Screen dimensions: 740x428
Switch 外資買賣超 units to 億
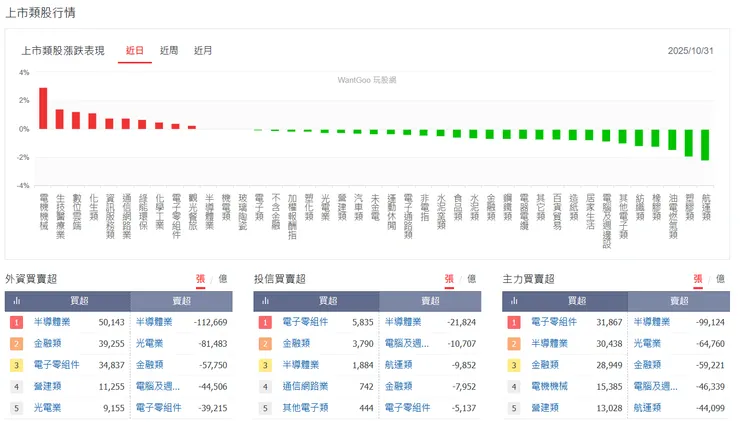pos(222,279)
